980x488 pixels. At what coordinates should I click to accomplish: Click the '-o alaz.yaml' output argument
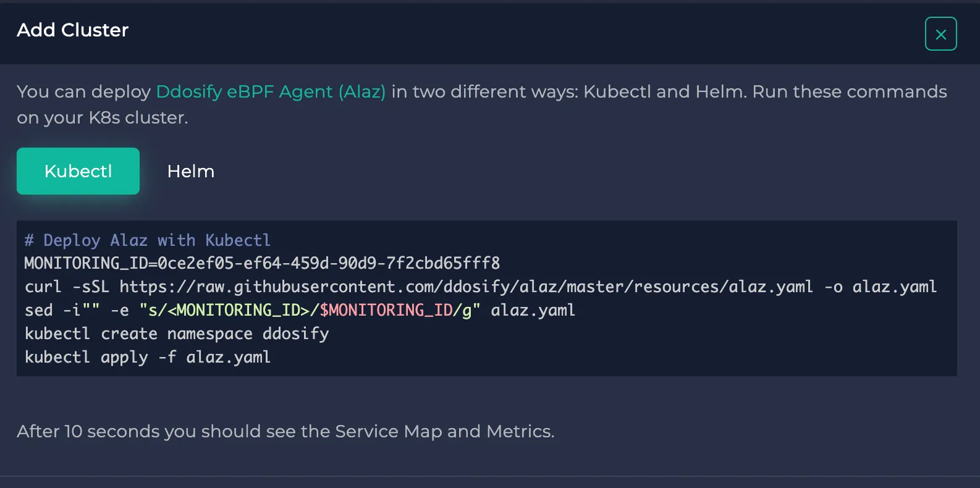[880, 287]
